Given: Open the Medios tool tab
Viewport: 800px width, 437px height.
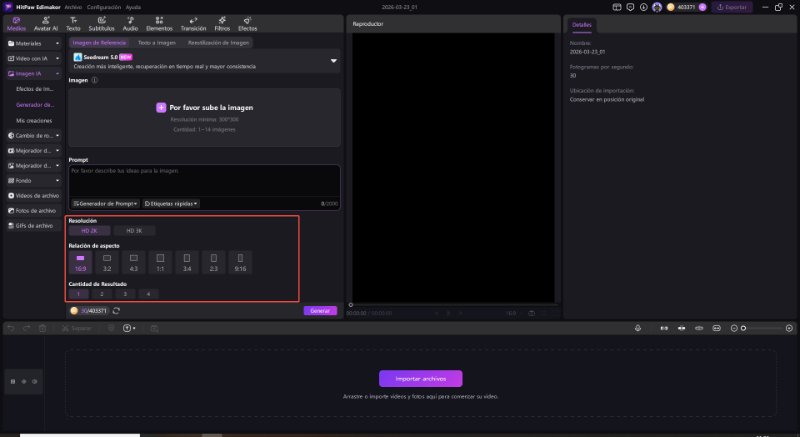Looking at the screenshot, I should [16, 24].
